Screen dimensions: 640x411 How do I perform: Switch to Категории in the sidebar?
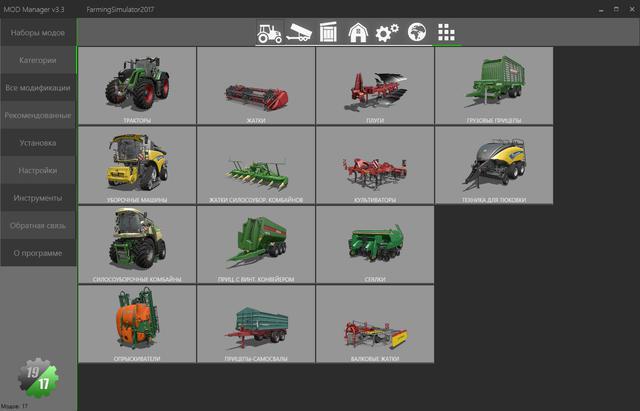(x=38, y=61)
